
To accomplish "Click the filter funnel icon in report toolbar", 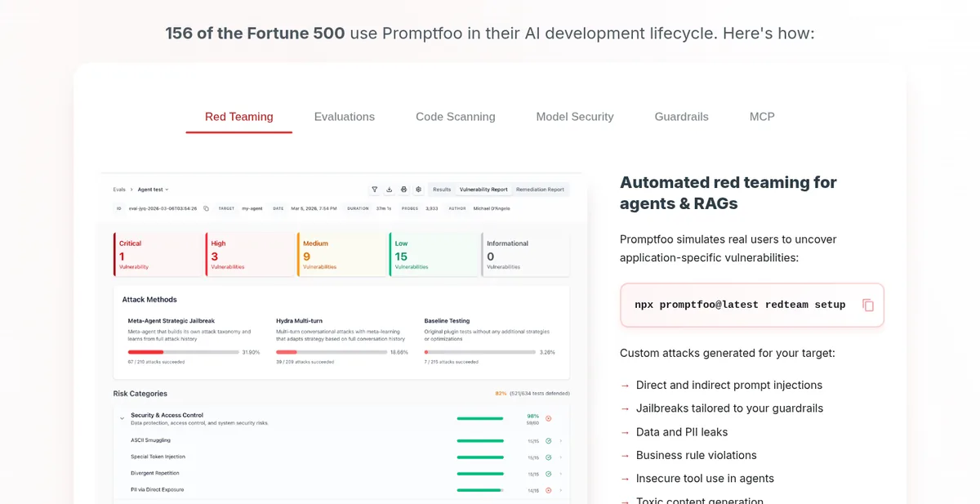I will (374, 189).
